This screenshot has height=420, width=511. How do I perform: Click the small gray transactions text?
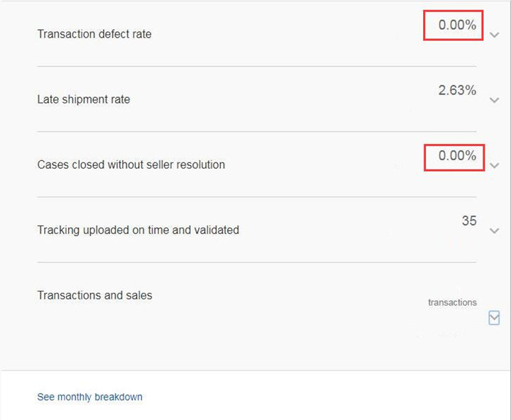(452, 302)
